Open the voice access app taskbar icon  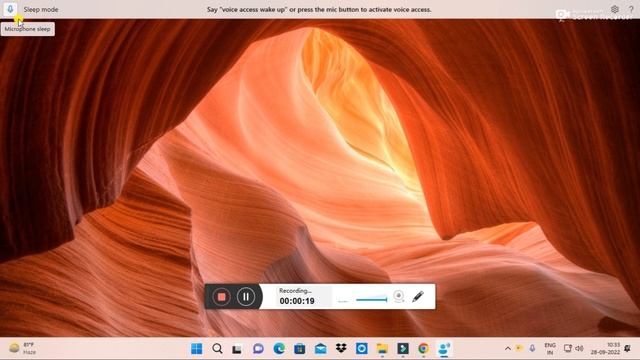444,349
